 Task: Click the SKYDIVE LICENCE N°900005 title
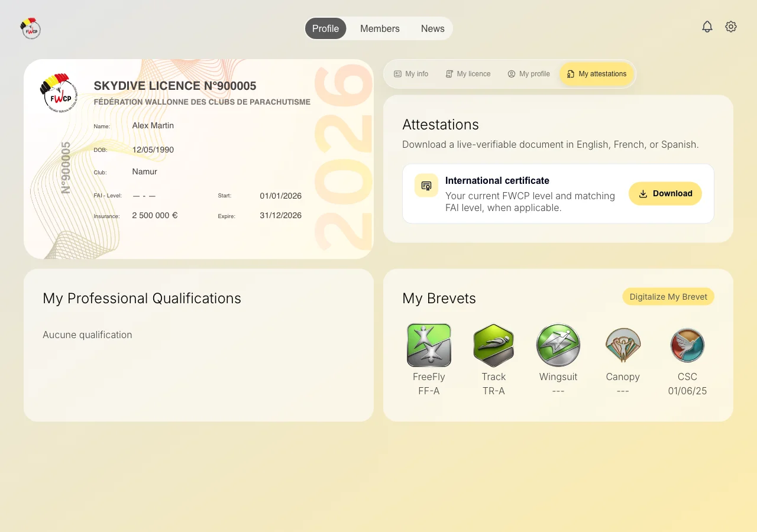(x=175, y=86)
